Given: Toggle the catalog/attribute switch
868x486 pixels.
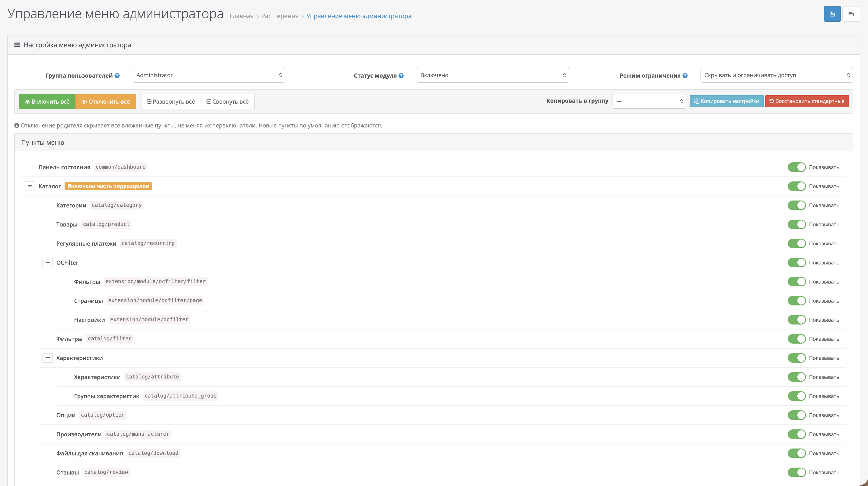Looking at the screenshot, I should [796, 377].
